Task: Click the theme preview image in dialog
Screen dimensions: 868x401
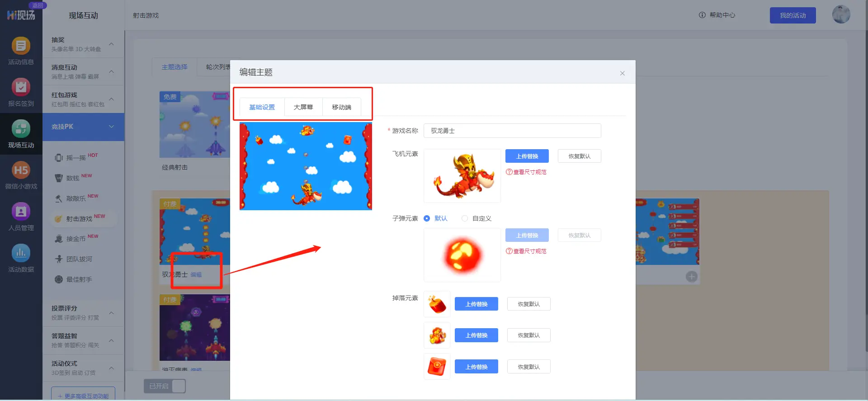Action: pyautogui.click(x=306, y=166)
